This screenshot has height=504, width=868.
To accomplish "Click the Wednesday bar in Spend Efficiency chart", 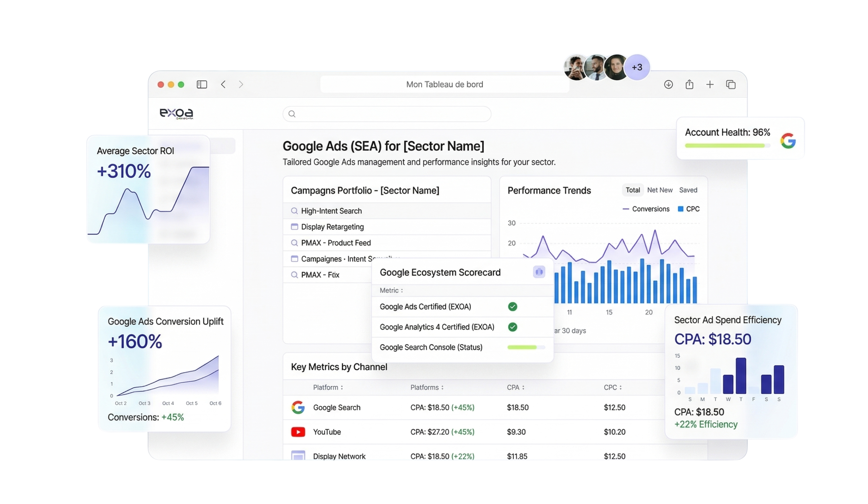I will [728, 384].
